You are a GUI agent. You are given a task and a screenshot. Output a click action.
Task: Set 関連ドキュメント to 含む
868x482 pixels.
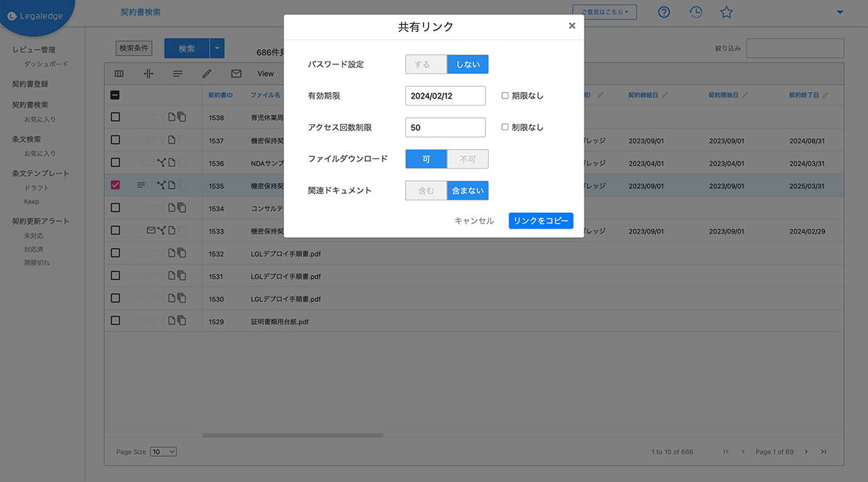[426, 190]
